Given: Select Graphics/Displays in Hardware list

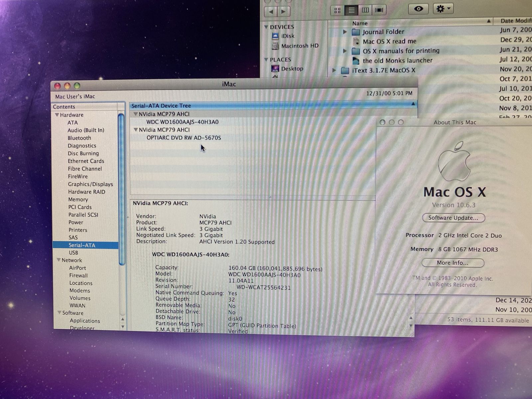Looking at the screenshot, I should 90,184.
